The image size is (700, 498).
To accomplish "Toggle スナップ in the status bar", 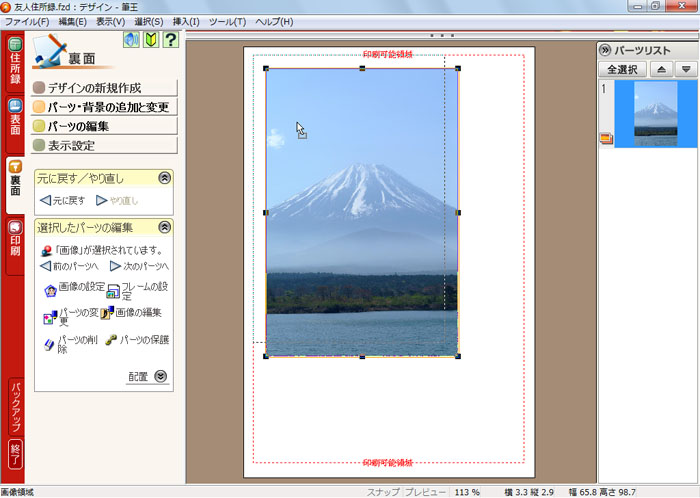I will coord(385,492).
